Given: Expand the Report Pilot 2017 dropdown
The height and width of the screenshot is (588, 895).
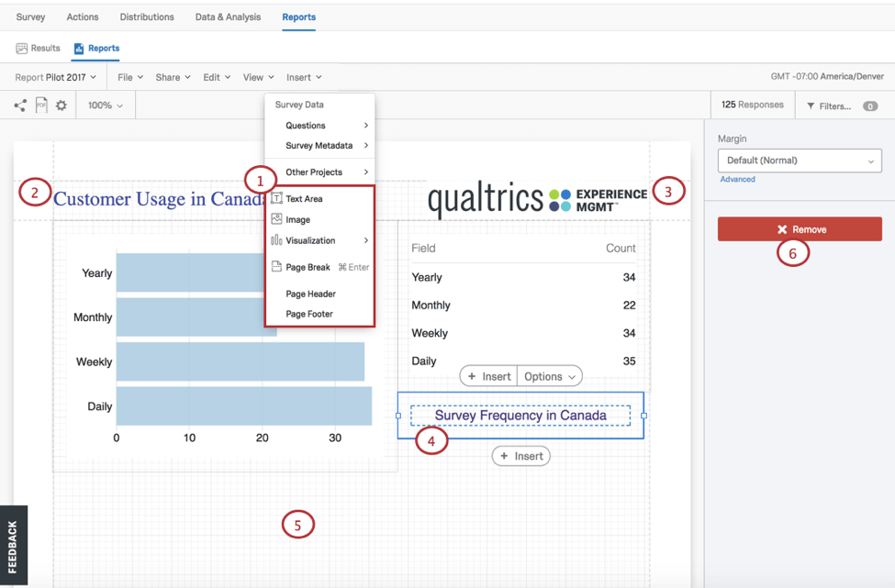Looking at the screenshot, I should (55, 77).
